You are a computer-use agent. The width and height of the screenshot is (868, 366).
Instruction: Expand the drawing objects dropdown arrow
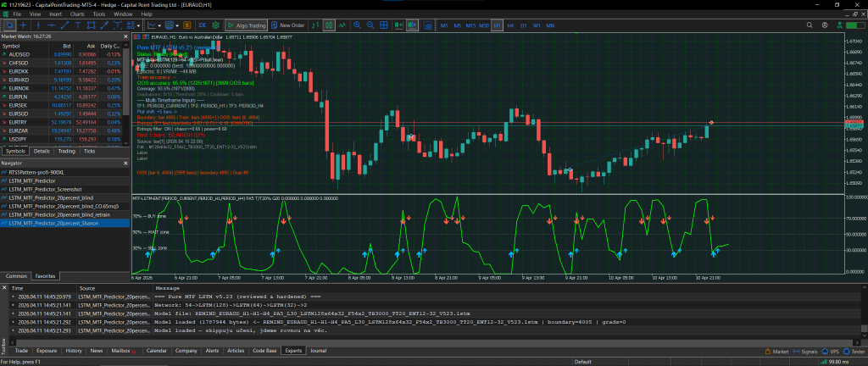[139, 25]
